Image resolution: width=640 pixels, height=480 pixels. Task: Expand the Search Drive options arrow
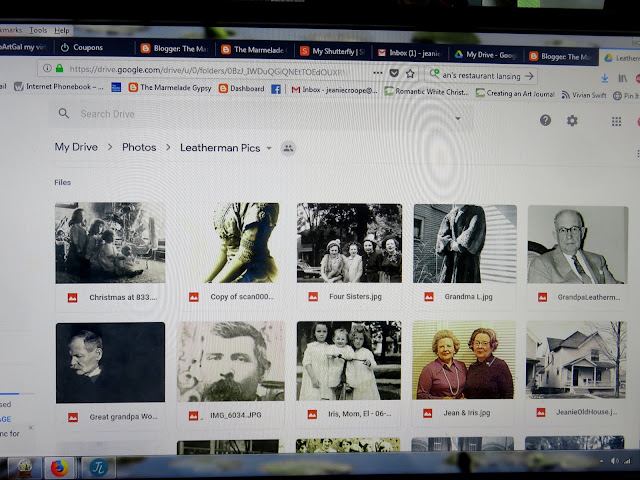[458, 118]
